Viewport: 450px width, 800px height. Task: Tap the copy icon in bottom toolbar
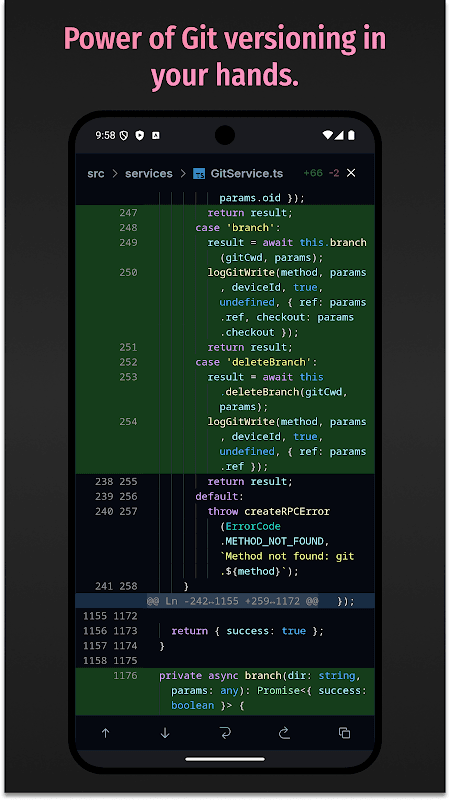(344, 733)
